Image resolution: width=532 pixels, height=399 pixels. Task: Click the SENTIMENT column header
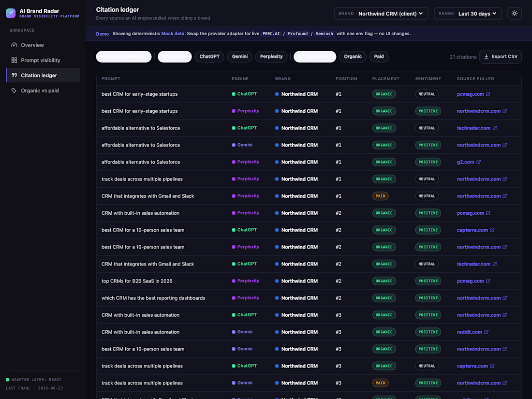tap(428, 79)
